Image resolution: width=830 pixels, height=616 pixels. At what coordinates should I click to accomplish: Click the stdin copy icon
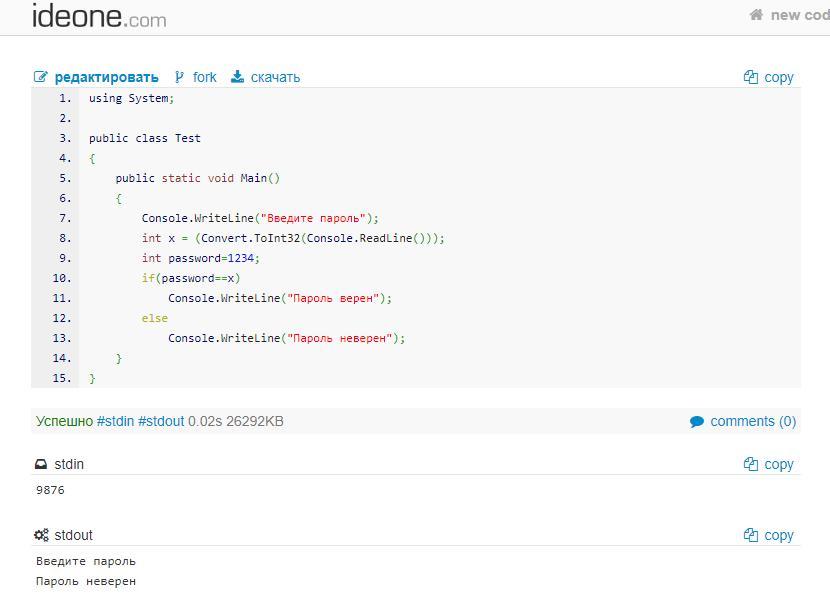coord(751,464)
